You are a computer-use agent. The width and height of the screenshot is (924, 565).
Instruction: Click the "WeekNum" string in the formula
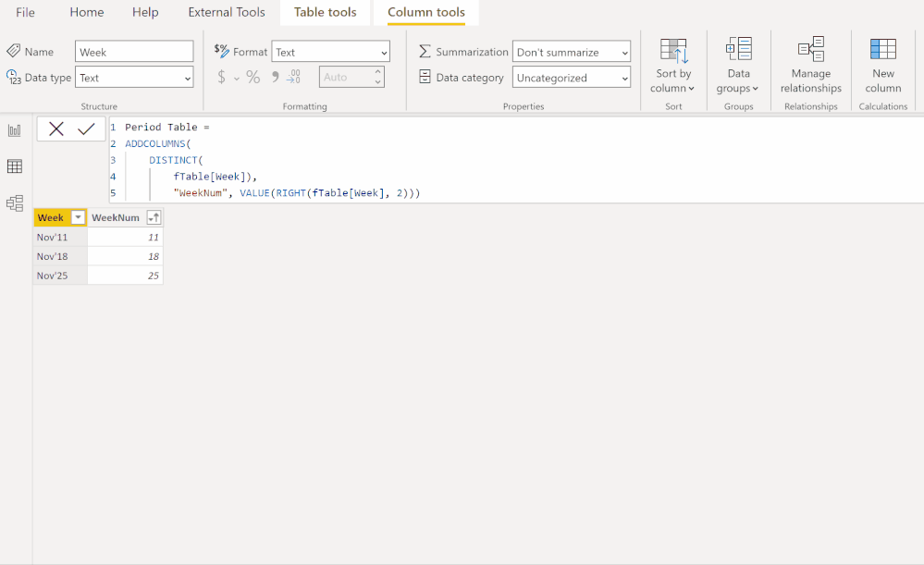point(200,193)
